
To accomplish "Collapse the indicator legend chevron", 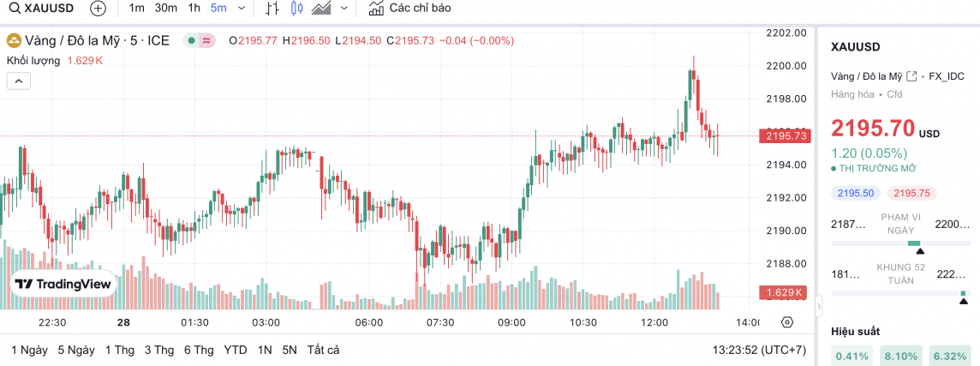I will tap(19, 81).
